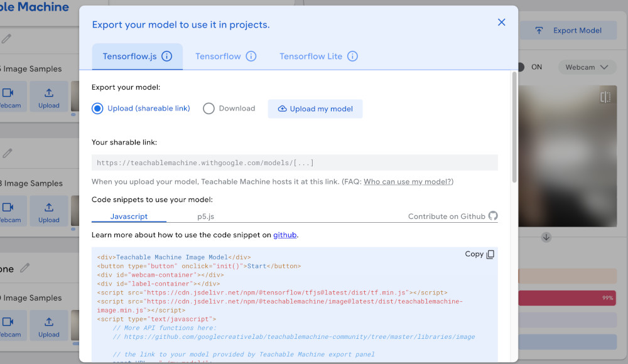Click the flip icon on the webcam preview
The image size is (628, 364).
pyautogui.click(x=605, y=97)
